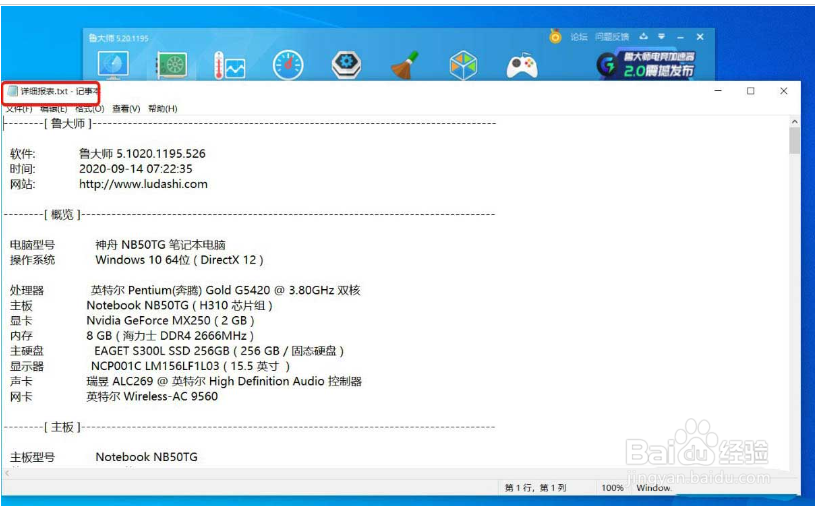Click the Ludashi gaming accelerator 2.0 banner
Image resolution: width=815 pixels, height=506 pixels.
tap(646, 64)
